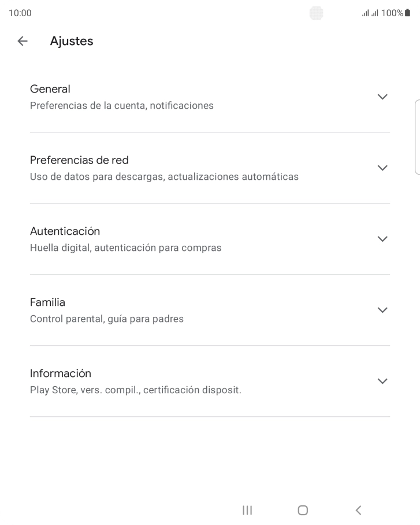Expand the Preferencias de red chevron

point(382,168)
